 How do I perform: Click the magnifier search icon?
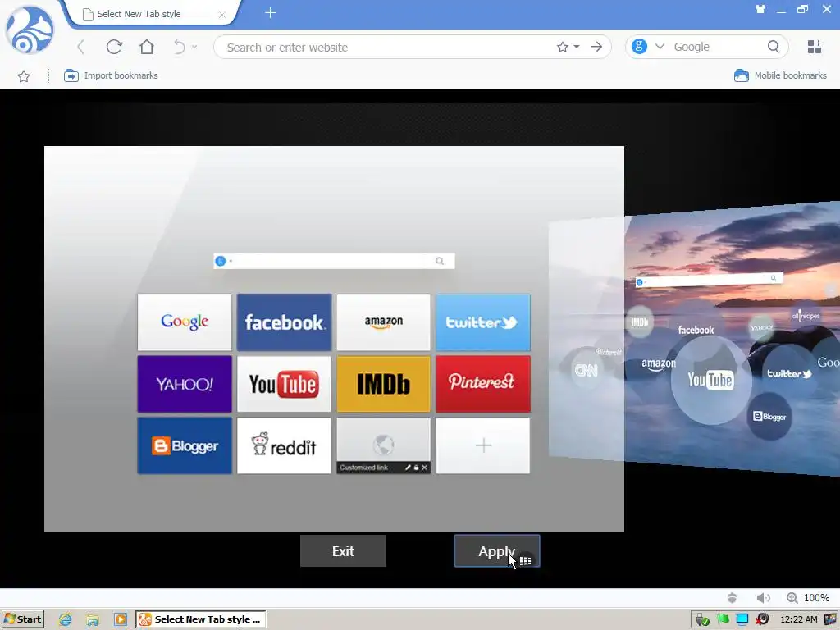tap(773, 47)
